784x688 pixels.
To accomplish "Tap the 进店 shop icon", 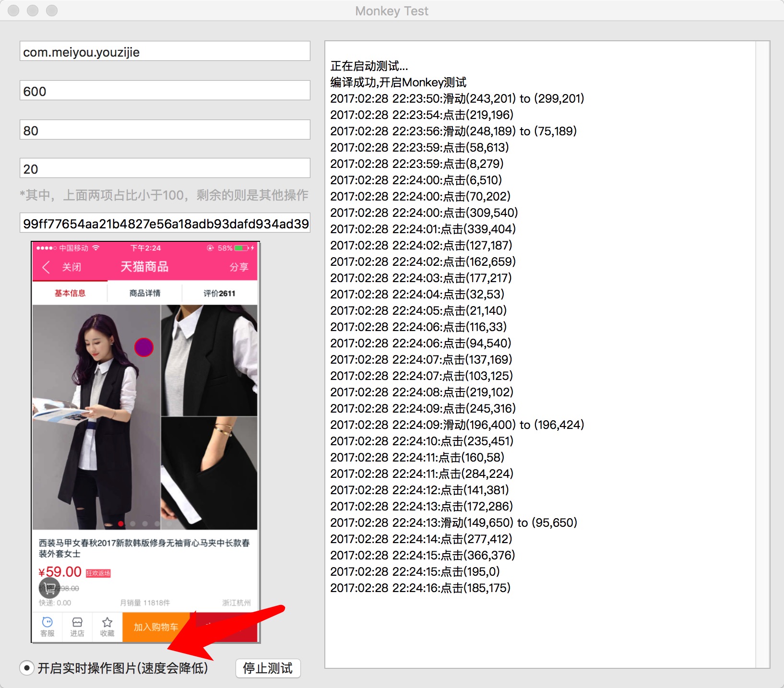I will tap(77, 627).
